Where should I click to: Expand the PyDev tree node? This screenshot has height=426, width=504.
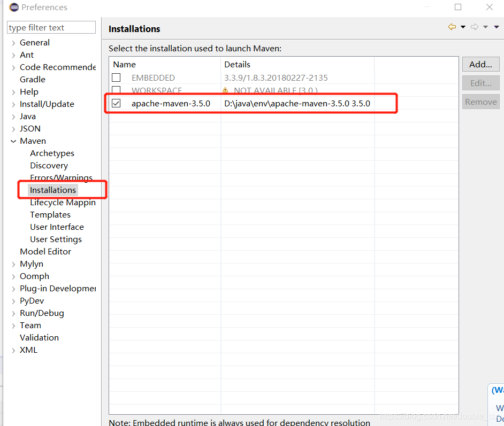(13, 301)
